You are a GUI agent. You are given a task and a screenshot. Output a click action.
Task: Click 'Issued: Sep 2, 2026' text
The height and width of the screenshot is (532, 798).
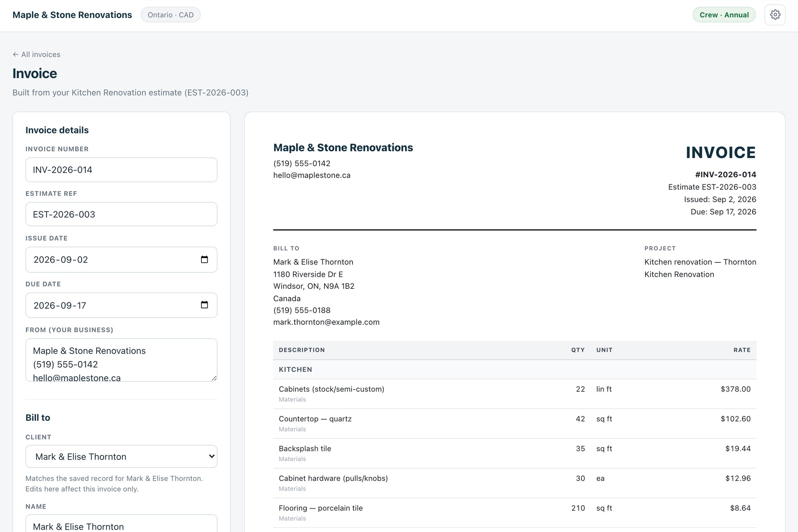pos(720,199)
